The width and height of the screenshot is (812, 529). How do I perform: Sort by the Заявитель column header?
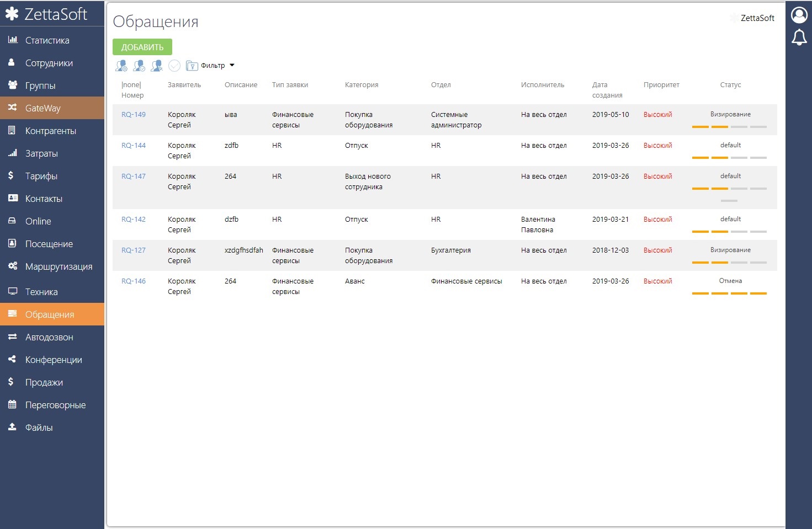coord(184,85)
